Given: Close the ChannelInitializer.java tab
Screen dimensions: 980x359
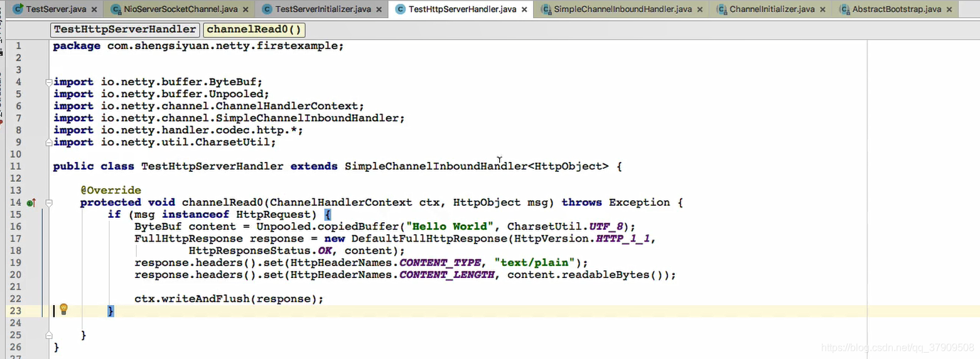Looking at the screenshot, I should (823, 10).
